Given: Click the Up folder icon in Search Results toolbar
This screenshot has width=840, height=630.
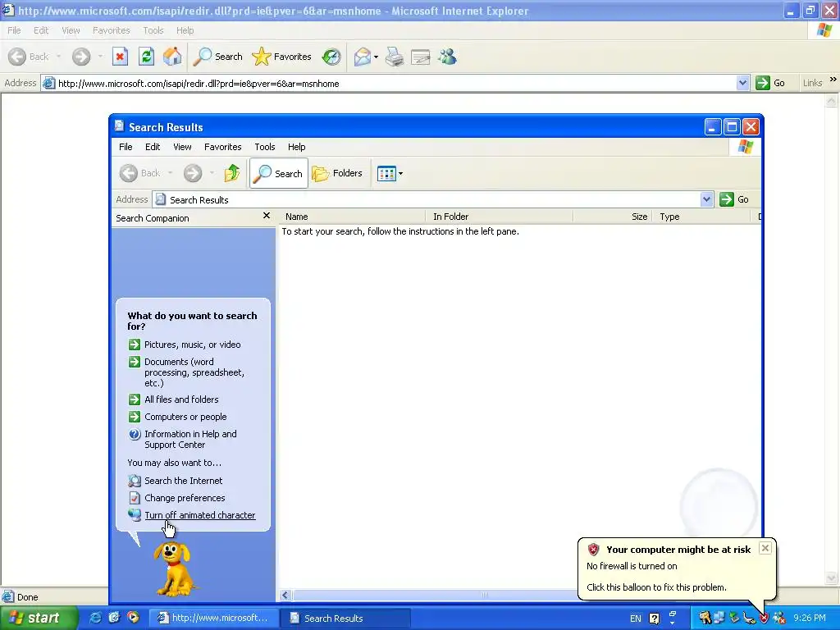Looking at the screenshot, I should (x=232, y=173).
